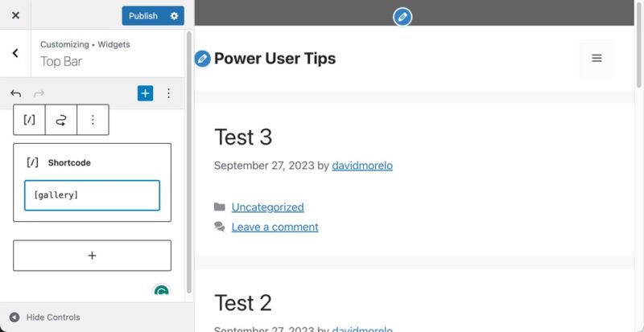Click the Leave a comment link
Image resolution: width=644 pixels, height=332 pixels.
[x=275, y=227]
